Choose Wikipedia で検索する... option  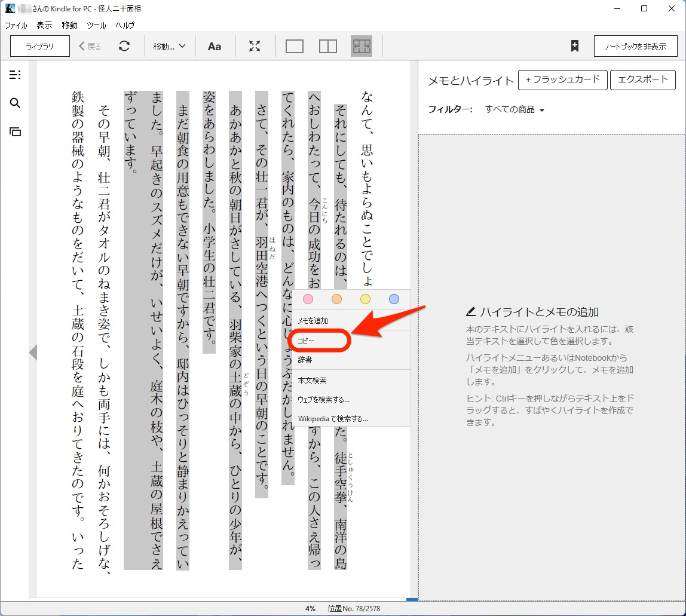352,419
